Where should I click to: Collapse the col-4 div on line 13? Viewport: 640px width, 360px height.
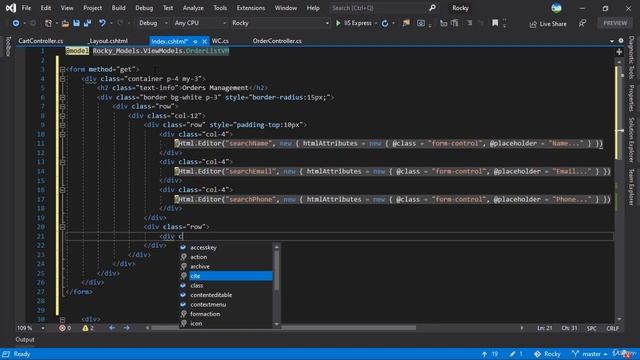pos(62,162)
